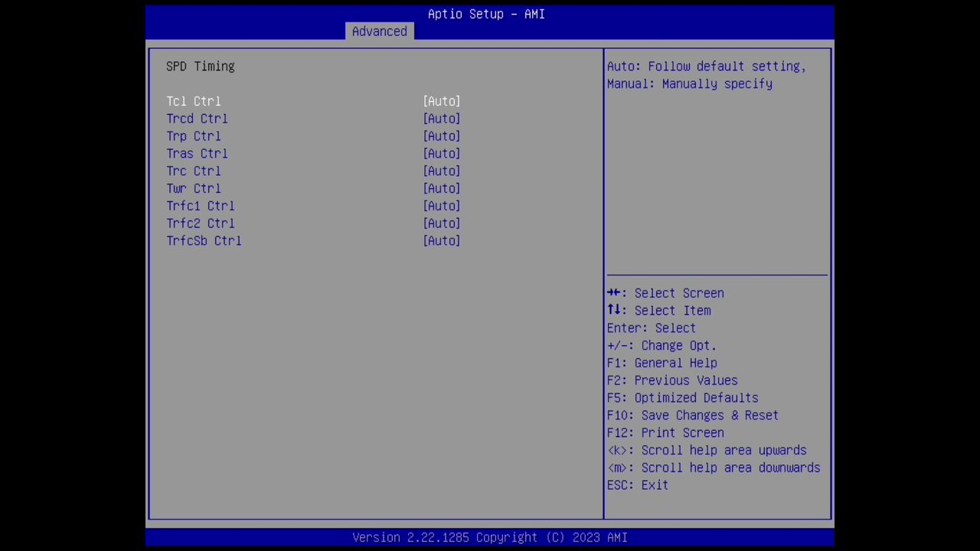
Task: Click the Select Item key hint
Action: click(659, 311)
